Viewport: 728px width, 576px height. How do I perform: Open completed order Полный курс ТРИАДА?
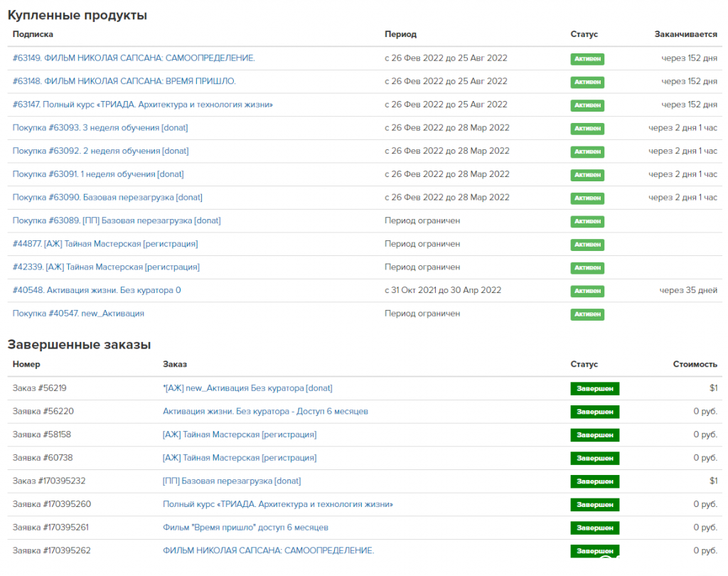coord(278,504)
